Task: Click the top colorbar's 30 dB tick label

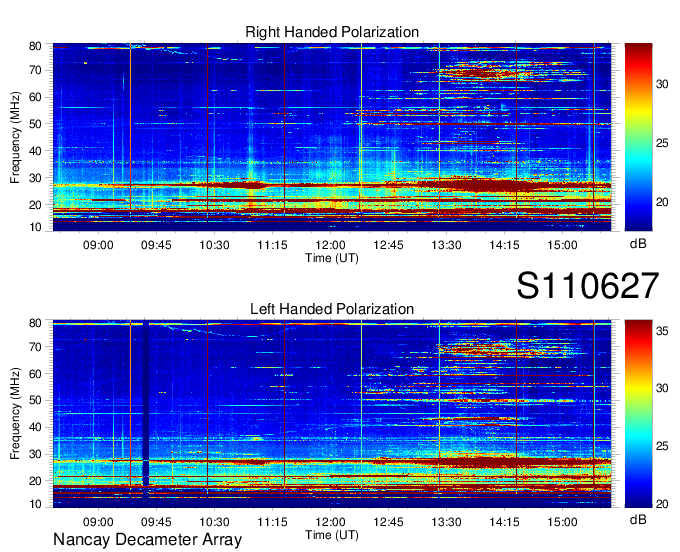Action: click(x=662, y=84)
